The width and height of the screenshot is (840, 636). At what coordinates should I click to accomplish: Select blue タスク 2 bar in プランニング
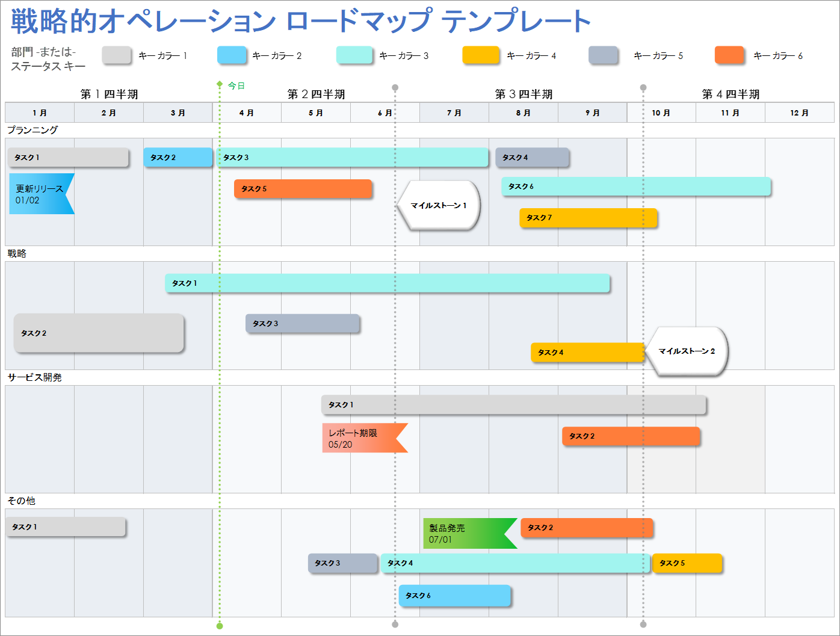178,158
